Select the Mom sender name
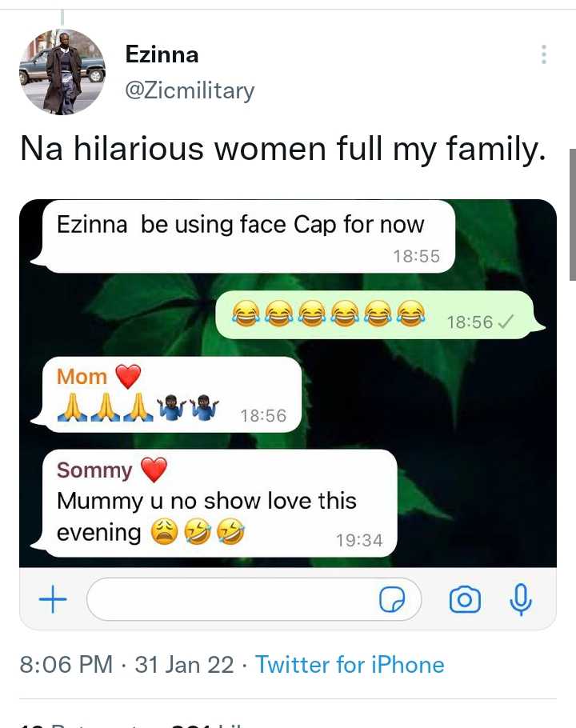This screenshot has height=728, width=576. click(82, 376)
